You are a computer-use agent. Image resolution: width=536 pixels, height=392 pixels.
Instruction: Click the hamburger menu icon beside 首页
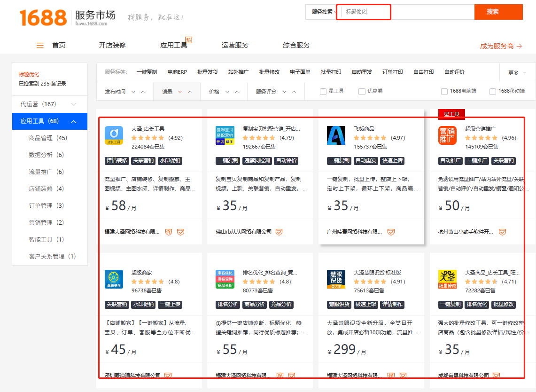40,46
